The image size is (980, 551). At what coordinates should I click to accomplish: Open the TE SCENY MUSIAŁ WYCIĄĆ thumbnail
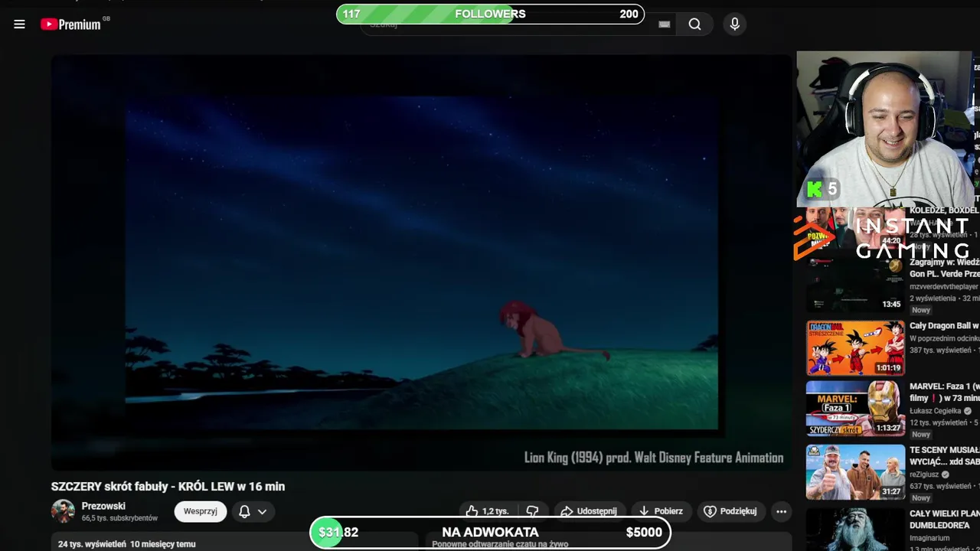coord(855,472)
